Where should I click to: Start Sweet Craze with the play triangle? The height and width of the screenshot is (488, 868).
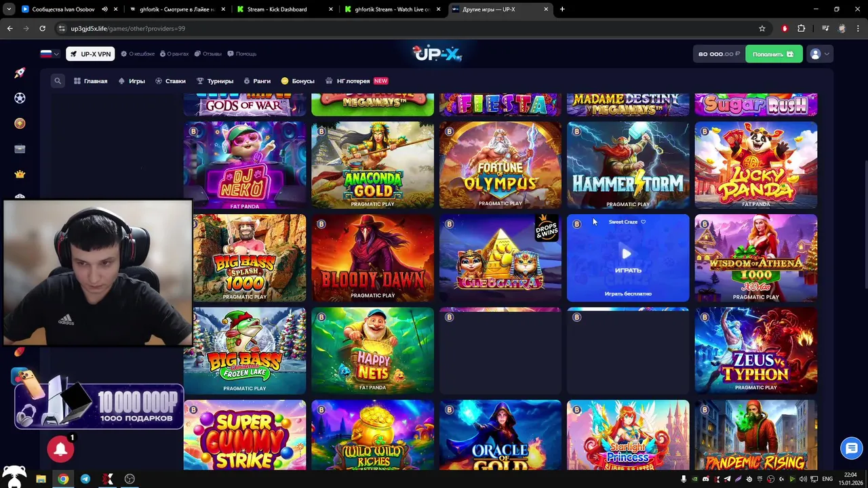click(x=627, y=253)
